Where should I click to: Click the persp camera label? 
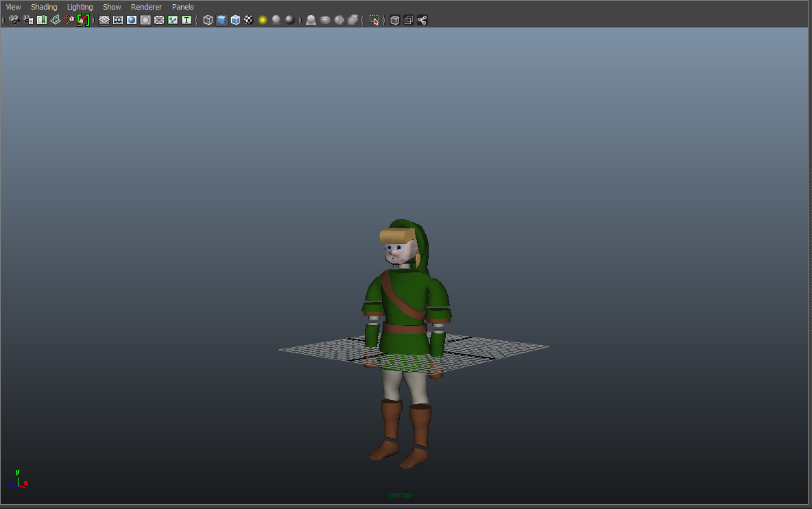click(401, 495)
